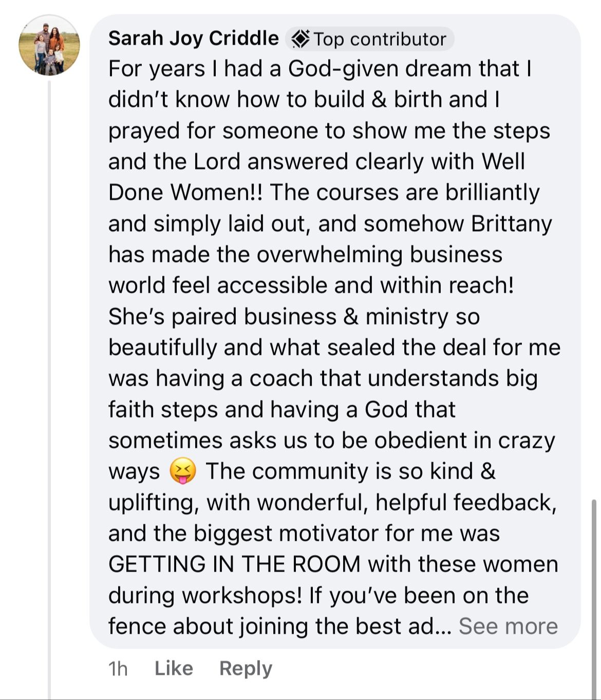
Task: Like Sarah Joy Criddle's comment
Action: (174, 668)
